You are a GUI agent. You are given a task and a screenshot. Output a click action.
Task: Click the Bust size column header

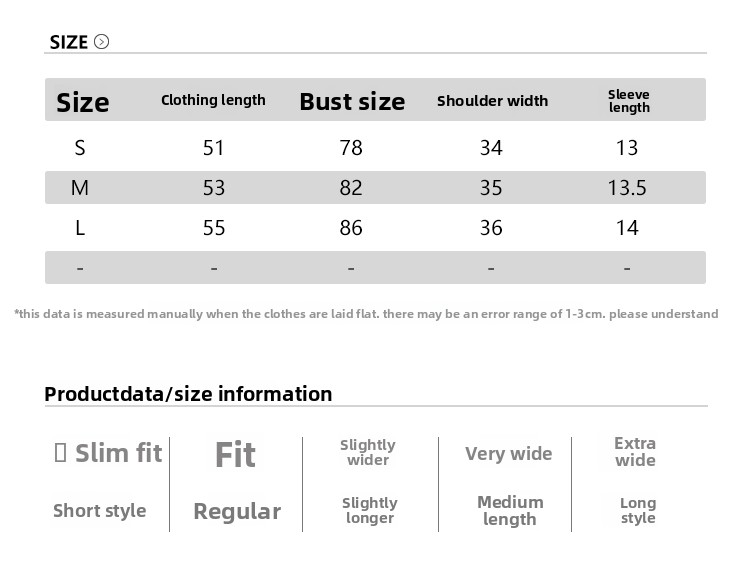point(352,102)
